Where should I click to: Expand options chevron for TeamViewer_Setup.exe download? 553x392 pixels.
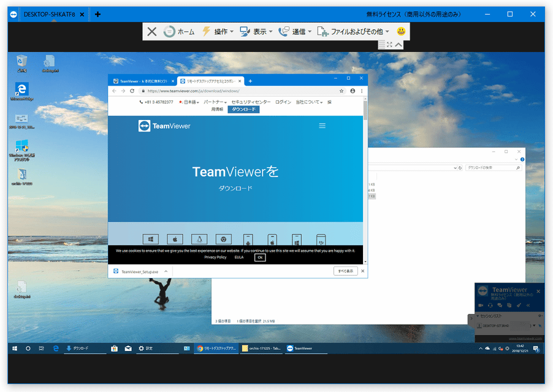[166, 271]
